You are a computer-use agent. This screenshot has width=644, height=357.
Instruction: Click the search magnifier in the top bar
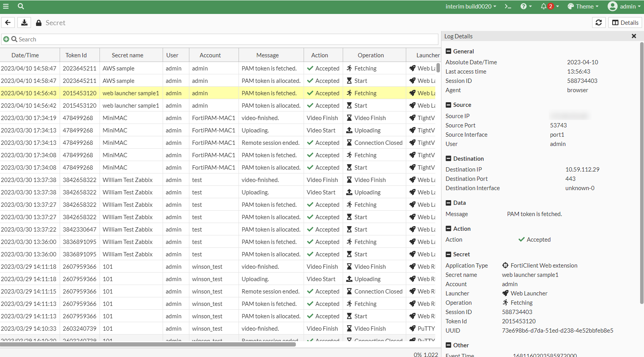pyautogui.click(x=21, y=6)
